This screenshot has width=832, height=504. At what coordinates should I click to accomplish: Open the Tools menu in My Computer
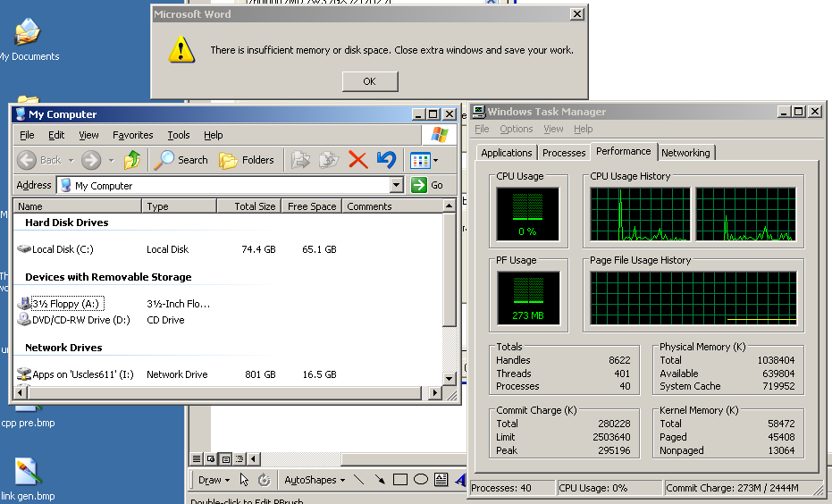click(179, 135)
